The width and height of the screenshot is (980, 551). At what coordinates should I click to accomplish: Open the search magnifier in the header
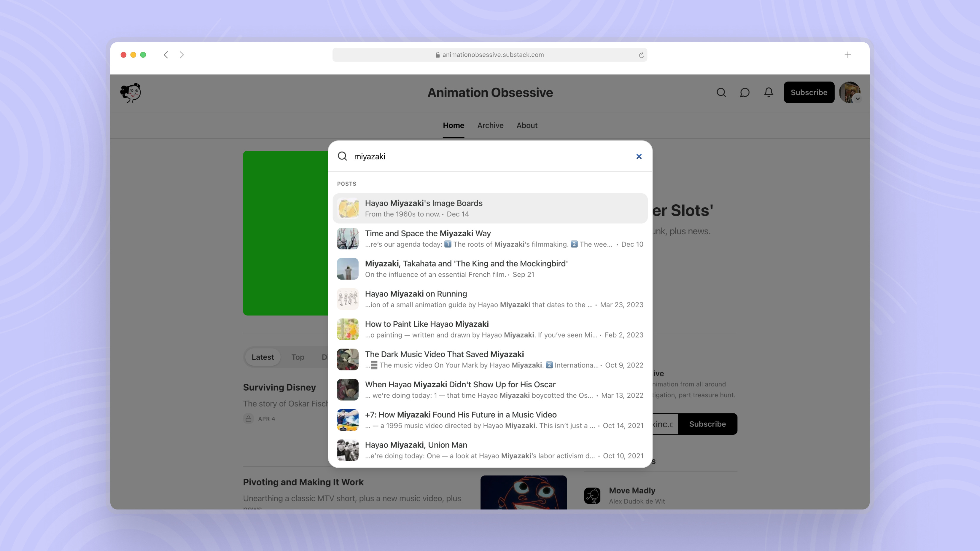pyautogui.click(x=721, y=93)
